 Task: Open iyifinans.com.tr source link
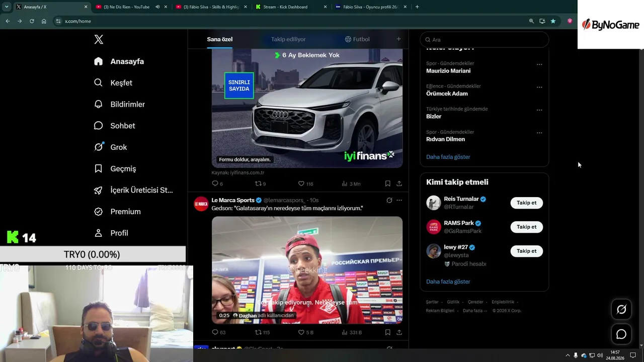[x=237, y=172]
